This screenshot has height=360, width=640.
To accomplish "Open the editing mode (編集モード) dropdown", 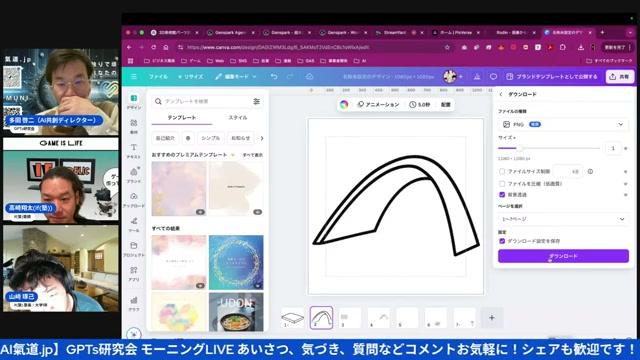I will click(x=236, y=77).
